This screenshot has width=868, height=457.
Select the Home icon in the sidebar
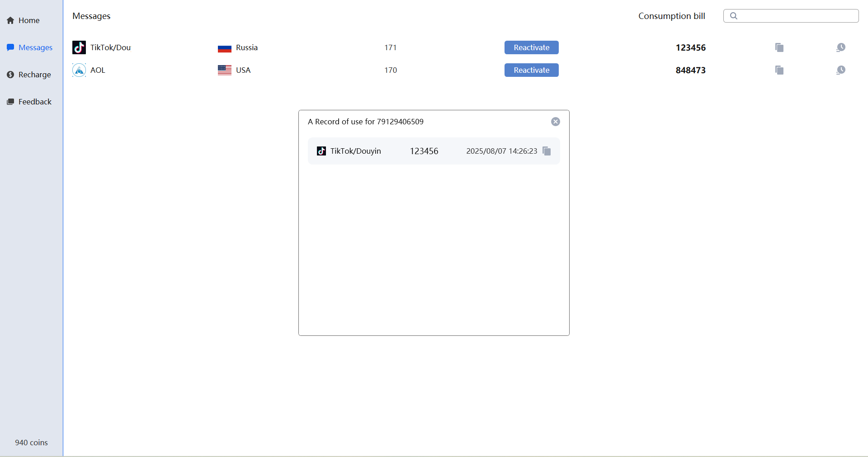[x=10, y=20]
